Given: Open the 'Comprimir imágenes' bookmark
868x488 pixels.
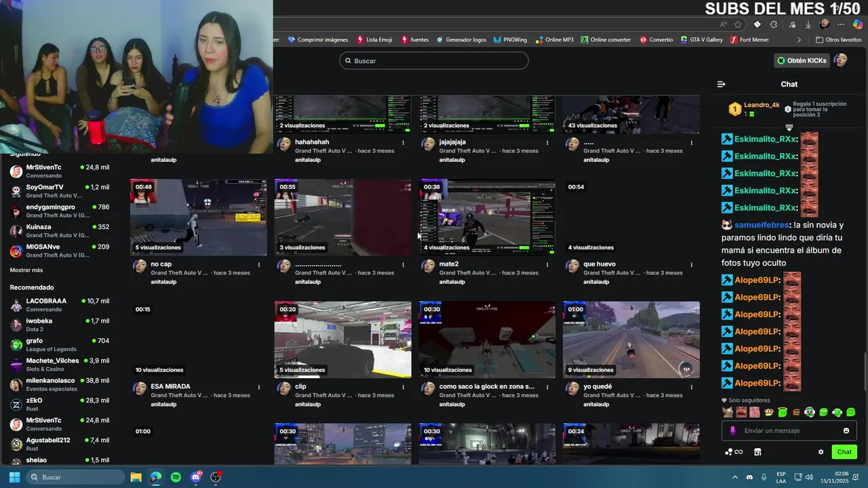Looking at the screenshot, I should pyautogui.click(x=317, y=40).
